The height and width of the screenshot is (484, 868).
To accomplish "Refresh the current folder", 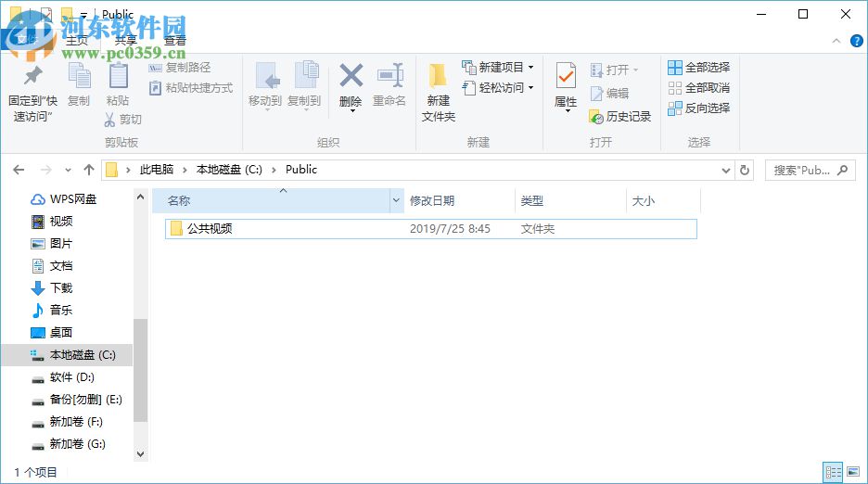I will coord(745,170).
